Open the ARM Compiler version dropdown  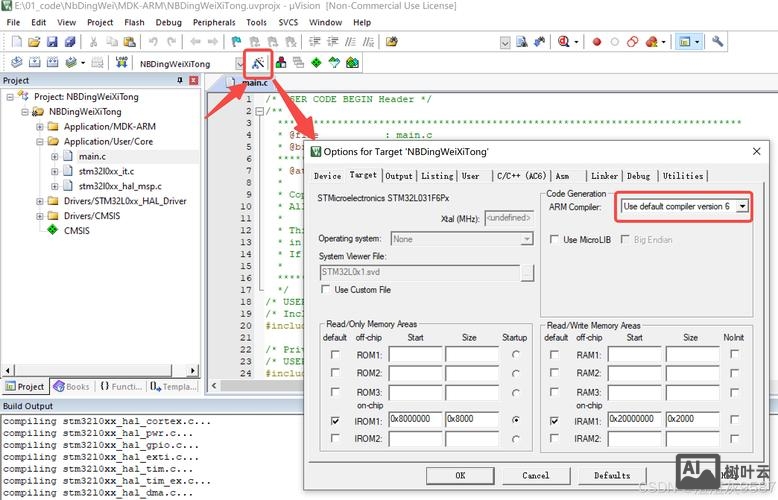(x=742, y=206)
